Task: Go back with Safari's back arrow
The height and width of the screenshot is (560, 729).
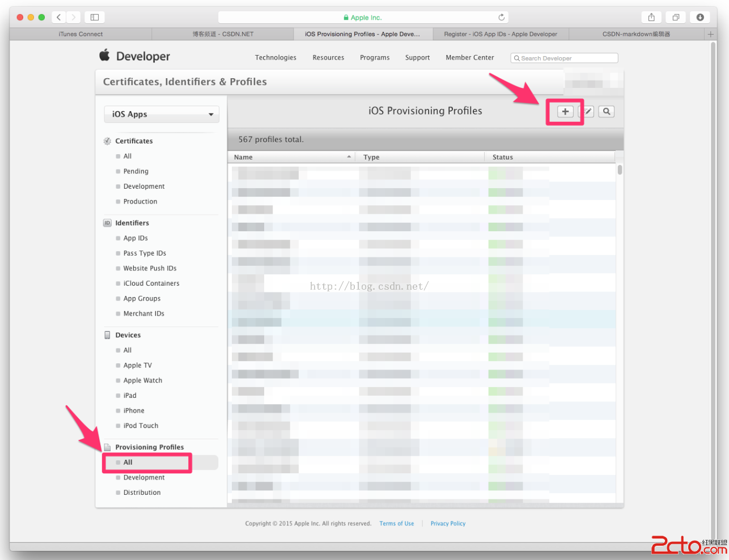Action: pos(59,18)
